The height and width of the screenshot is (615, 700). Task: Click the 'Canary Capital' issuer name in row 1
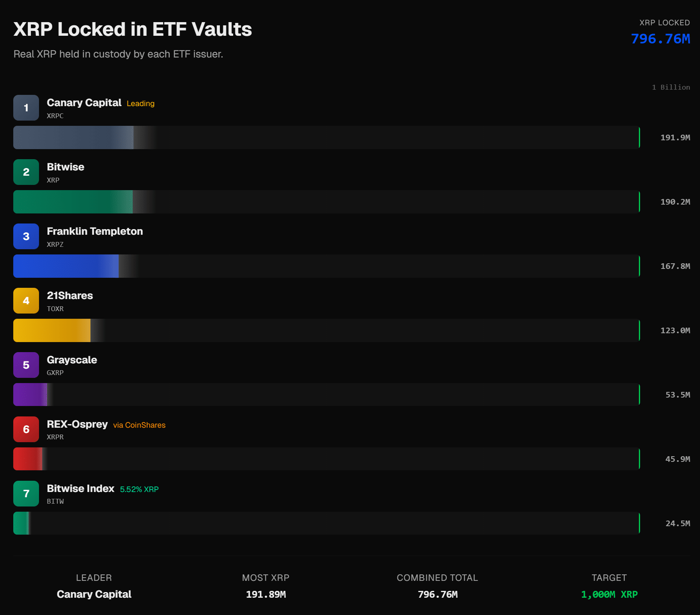tap(84, 103)
